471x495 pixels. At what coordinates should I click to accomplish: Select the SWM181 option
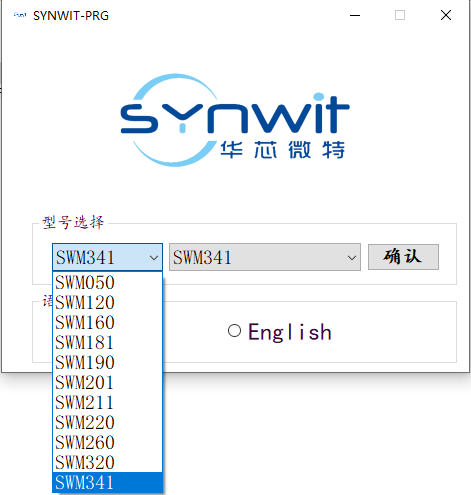(107, 342)
